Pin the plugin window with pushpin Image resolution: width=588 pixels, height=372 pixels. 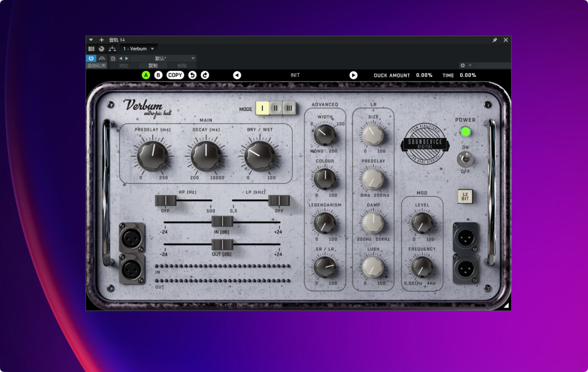[x=494, y=40]
